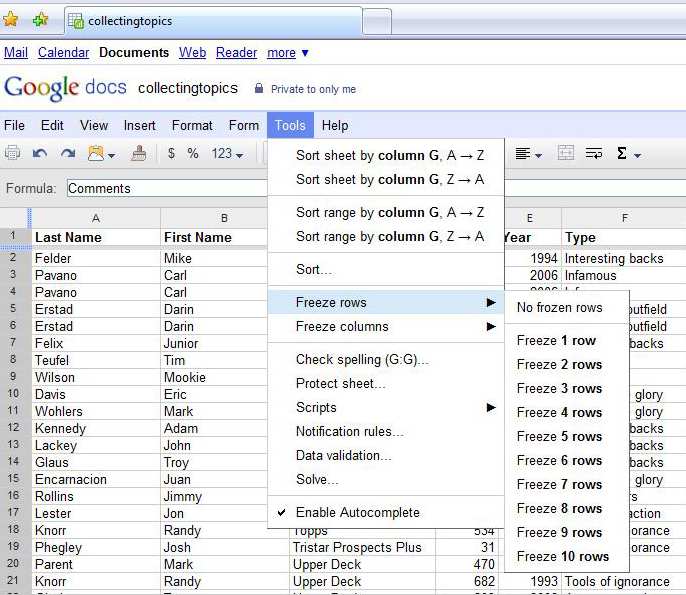Sort range by column G, Z to A
The width and height of the screenshot is (686, 595).
386,236
